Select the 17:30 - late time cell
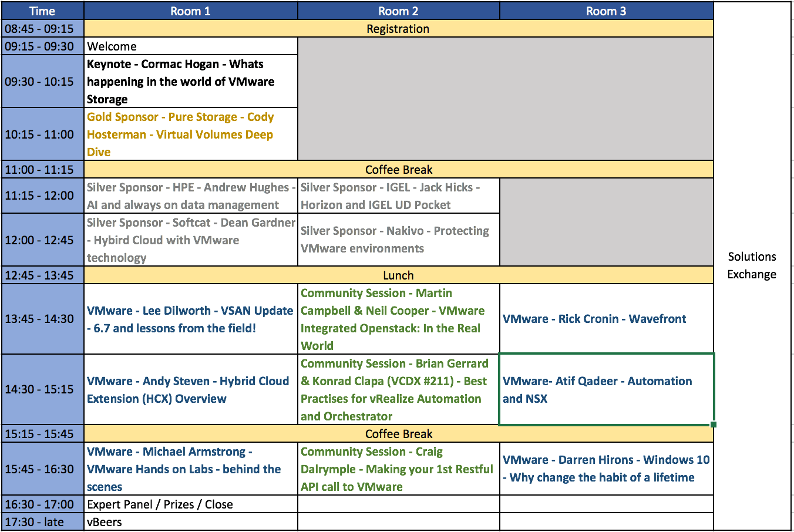The height and width of the screenshot is (532, 794). coord(43,522)
